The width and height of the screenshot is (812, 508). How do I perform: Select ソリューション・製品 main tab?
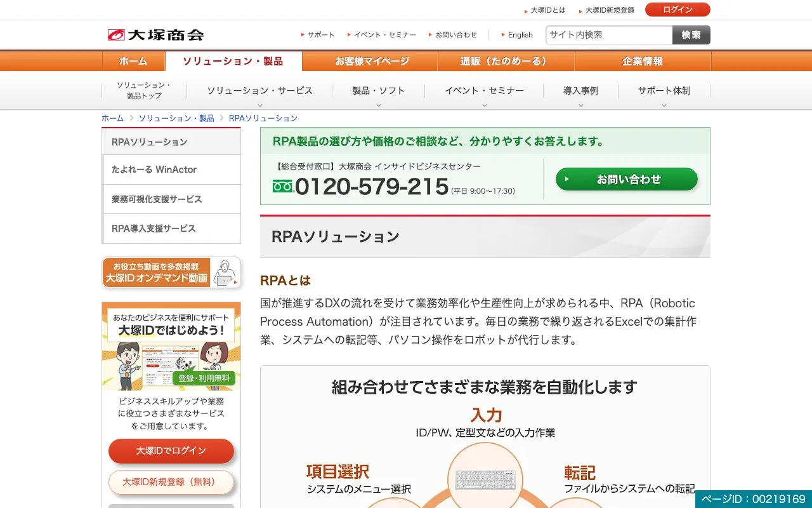233,61
